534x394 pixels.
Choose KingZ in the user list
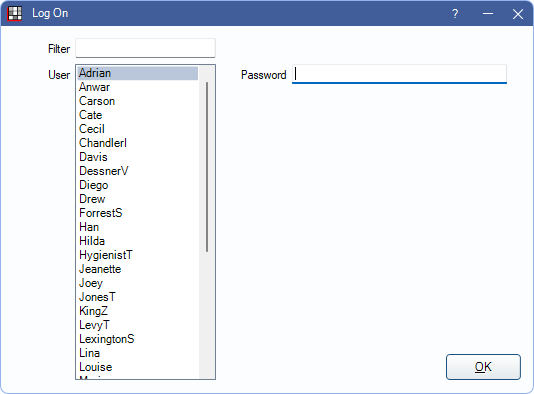pyautogui.click(x=138, y=311)
